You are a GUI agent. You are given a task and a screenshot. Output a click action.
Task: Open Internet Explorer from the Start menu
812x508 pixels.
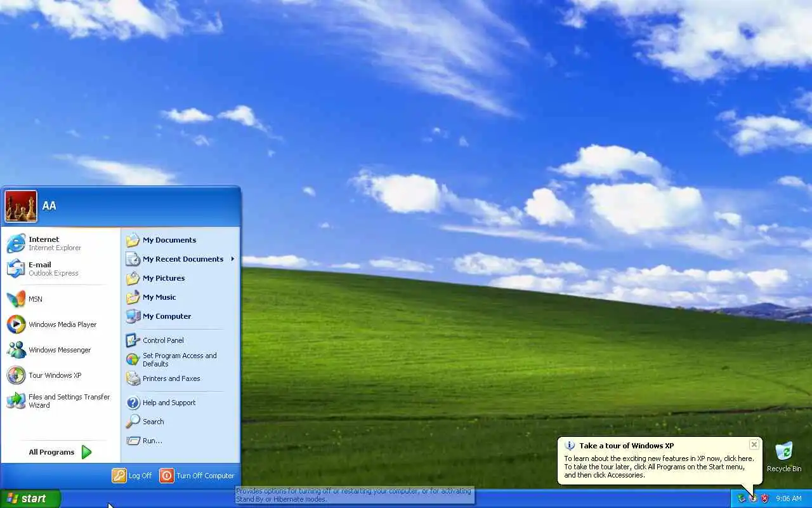[x=61, y=244]
